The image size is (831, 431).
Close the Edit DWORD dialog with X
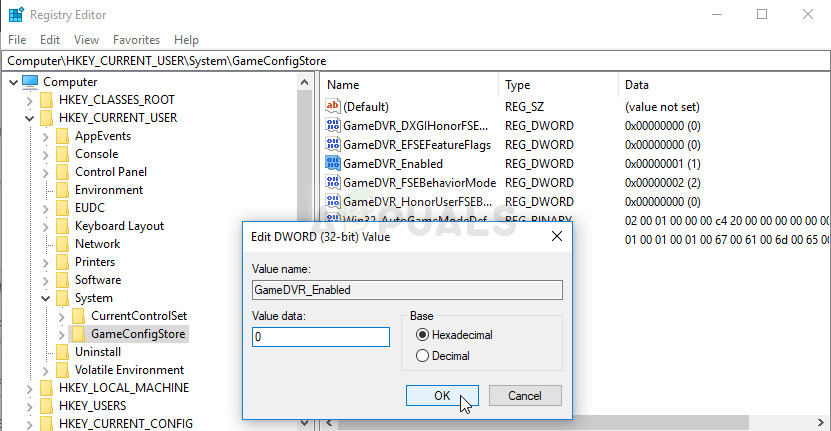pos(556,236)
